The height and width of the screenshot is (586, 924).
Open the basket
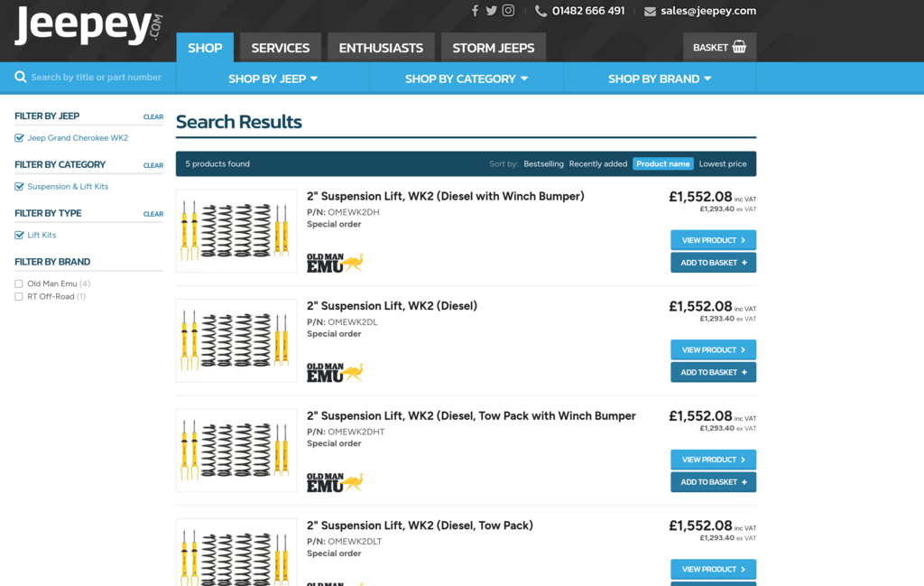pos(719,47)
